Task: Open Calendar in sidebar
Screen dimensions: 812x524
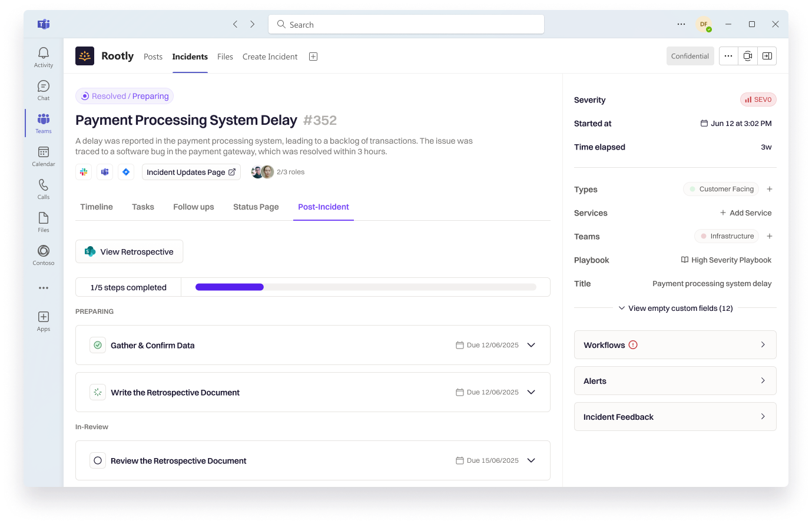Action: [x=44, y=156]
